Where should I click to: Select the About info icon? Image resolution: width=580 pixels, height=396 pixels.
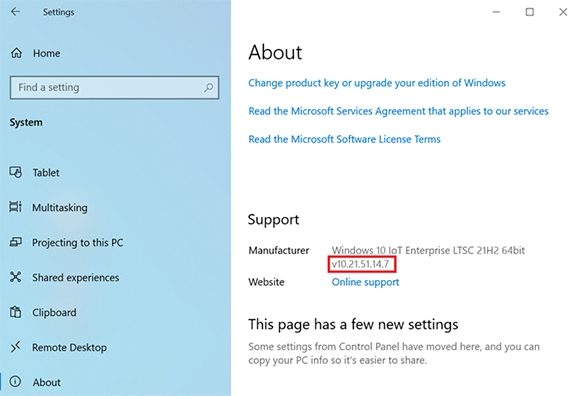click(x=15, y=381)
